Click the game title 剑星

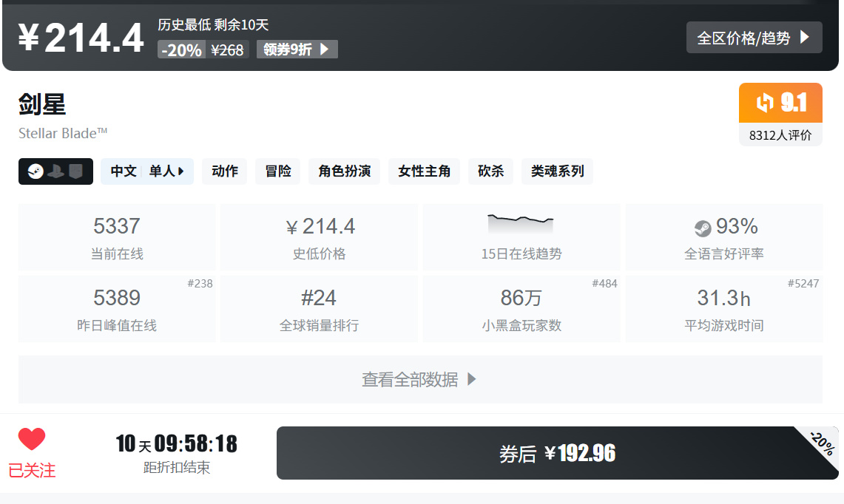click(42, 103)
